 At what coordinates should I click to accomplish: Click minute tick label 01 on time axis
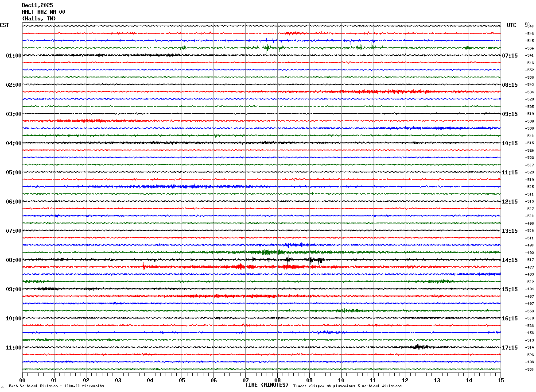tap(54, 380)
